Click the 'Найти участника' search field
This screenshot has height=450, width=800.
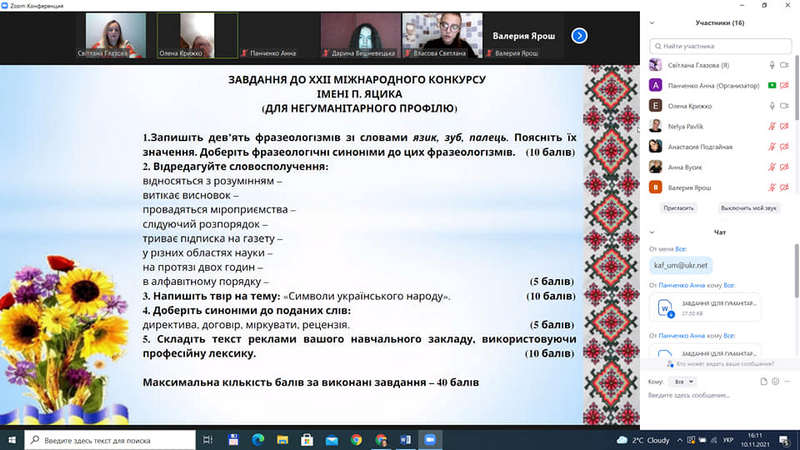[718, 45]
